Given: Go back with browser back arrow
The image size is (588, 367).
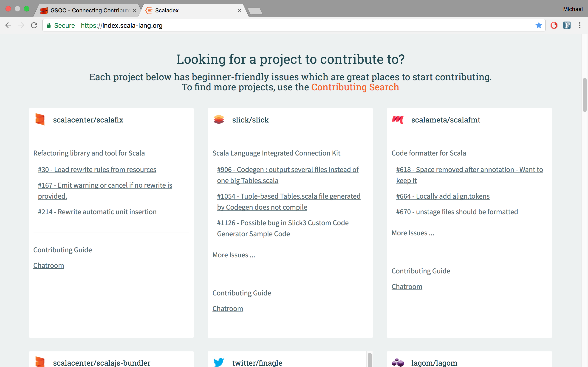Looking at the screenshot, I should (x=8, y=25).
